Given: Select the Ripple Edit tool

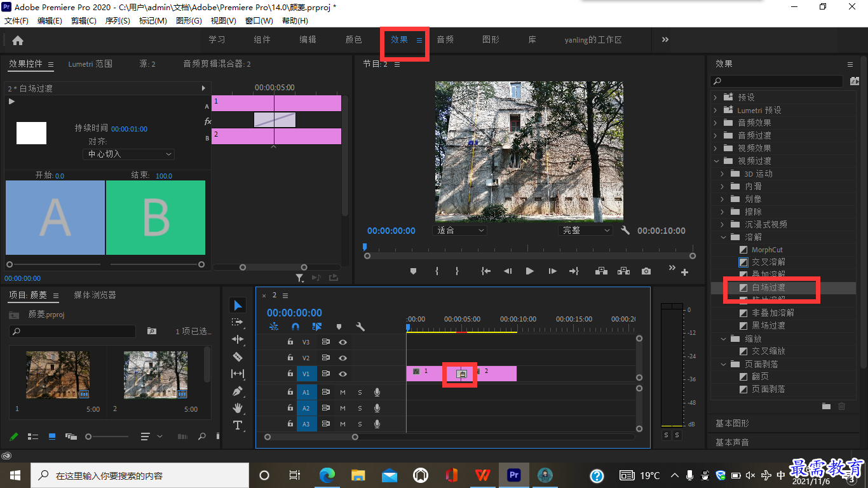Looking at the screenshot, I should (x=238, y=339).
